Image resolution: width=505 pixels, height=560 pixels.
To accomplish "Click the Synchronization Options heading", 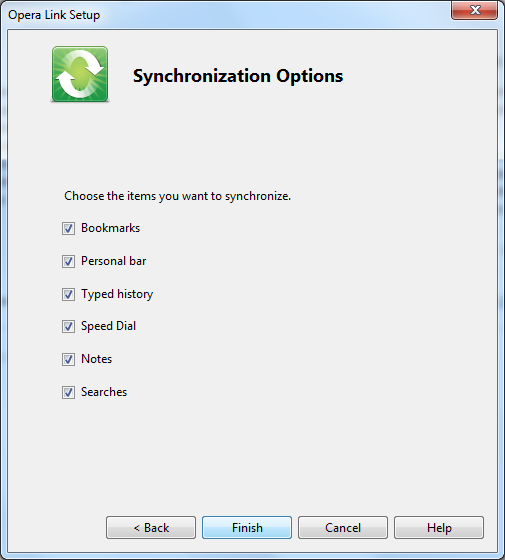I will pyautogui.click(x=238, y=76).
